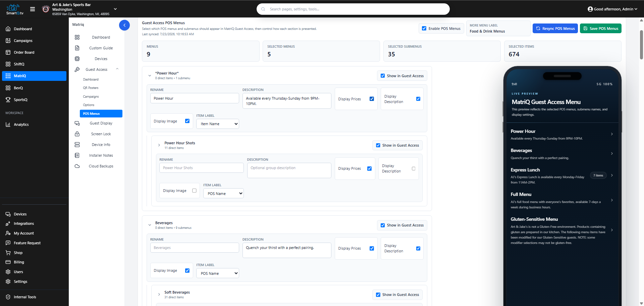This screenshot has width=644, height=306.
Task: Open Campaigns under Guest Access submenu
Action: [91, 97]
